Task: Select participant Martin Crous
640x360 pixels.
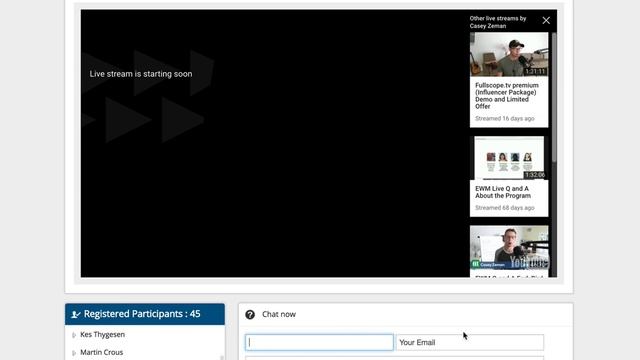Action: coord(102,352)
